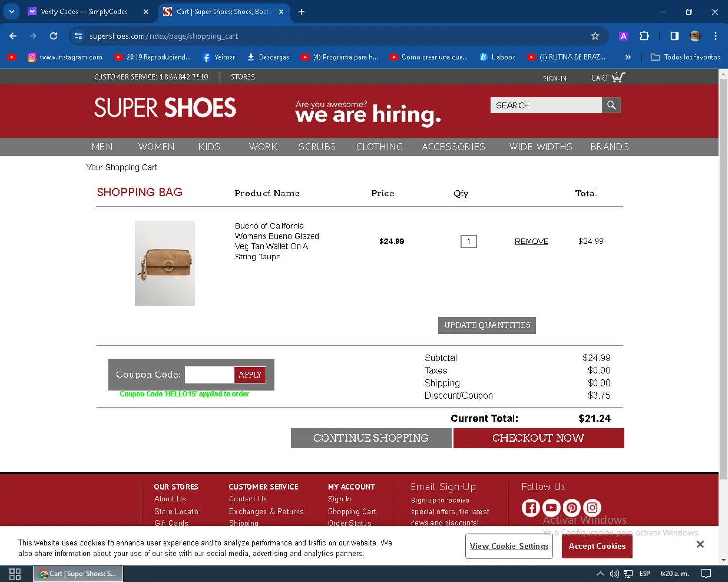Click the wallet product thumbnail
Viewport: 728px width, 582px height.
(x=165, y=263)
